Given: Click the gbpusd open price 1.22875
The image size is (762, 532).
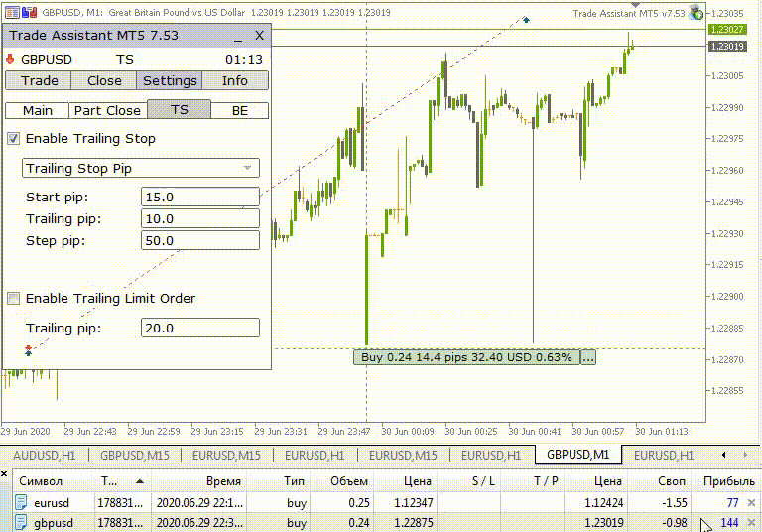Looking at the screenshot, I should point(413,523).
